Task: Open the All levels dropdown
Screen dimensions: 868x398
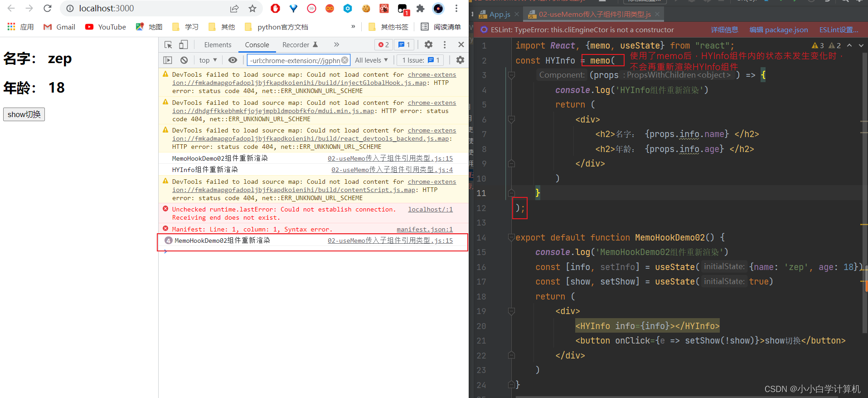Action: click(371, 60)
